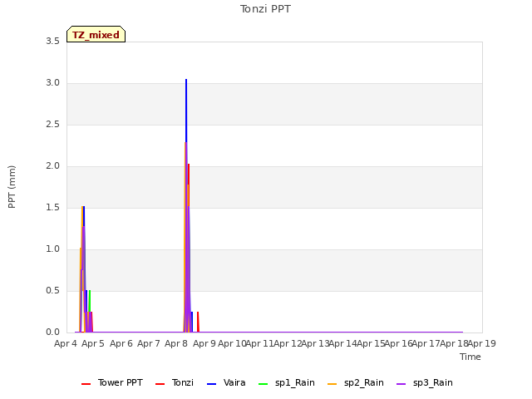Click the Time x-axis label

click(470, 357)
